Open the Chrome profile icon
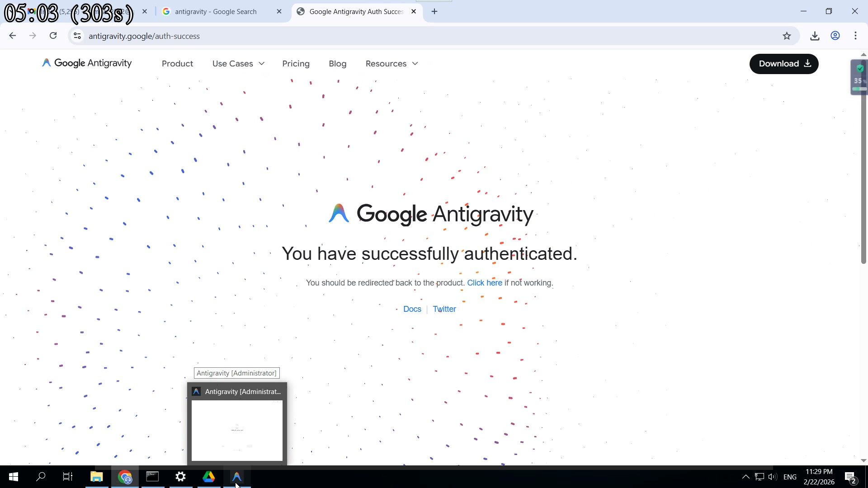Screen dimensions: 868x488 (835, 36)
